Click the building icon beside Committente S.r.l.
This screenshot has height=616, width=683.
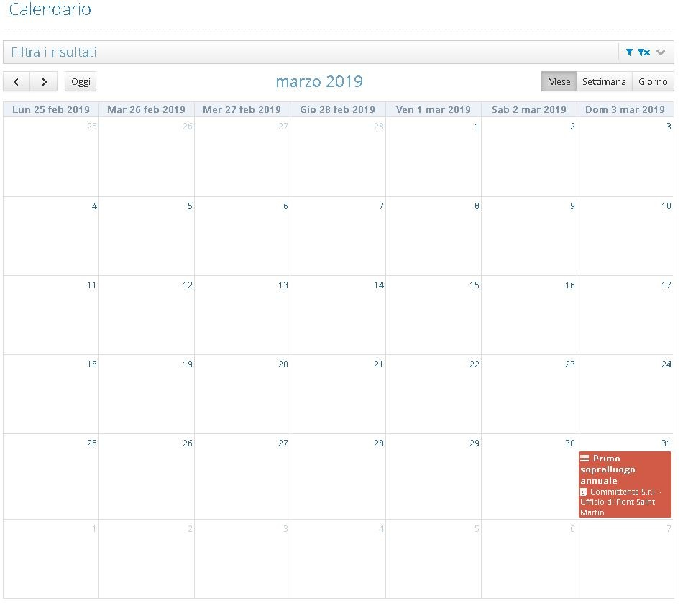point(583,492)
